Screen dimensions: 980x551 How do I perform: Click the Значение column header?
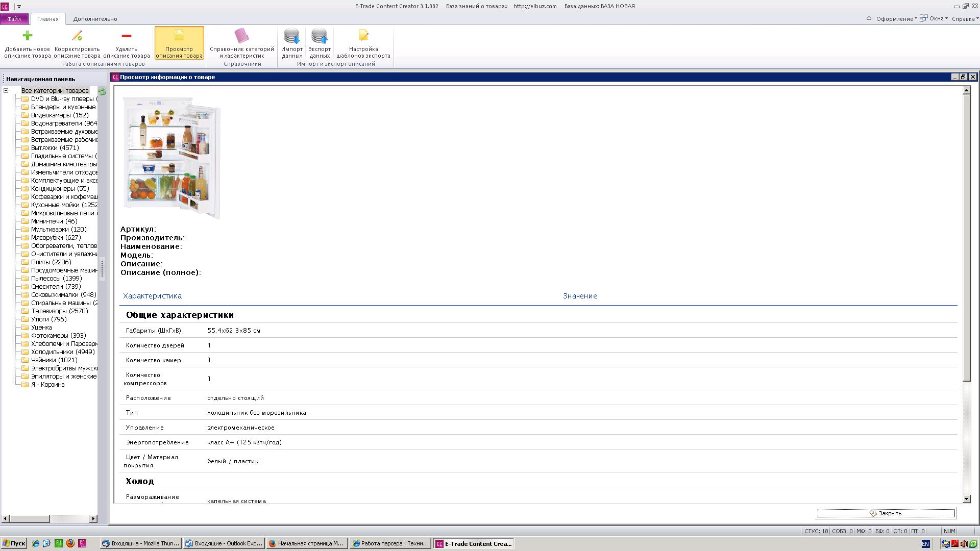click(x=580, y=296)
